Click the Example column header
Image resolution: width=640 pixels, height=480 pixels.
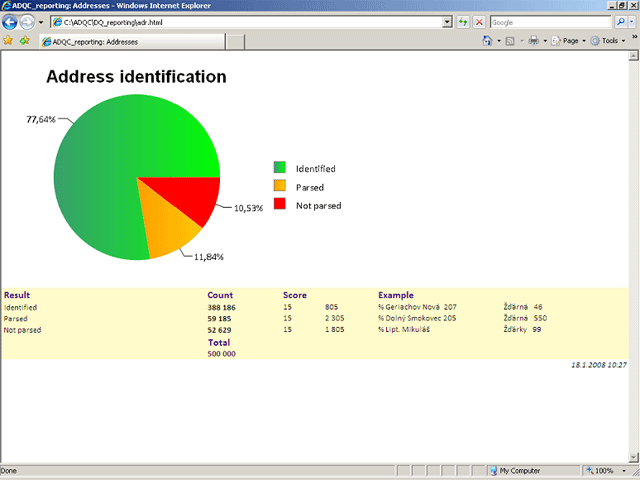pyautogui.click(x=396, y=295)
